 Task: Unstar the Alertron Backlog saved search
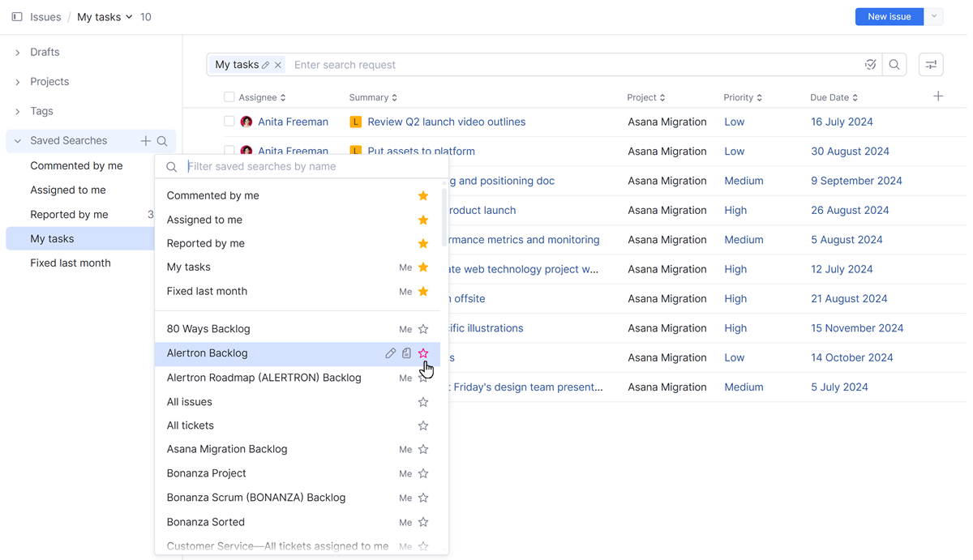(x=422, y=353)
